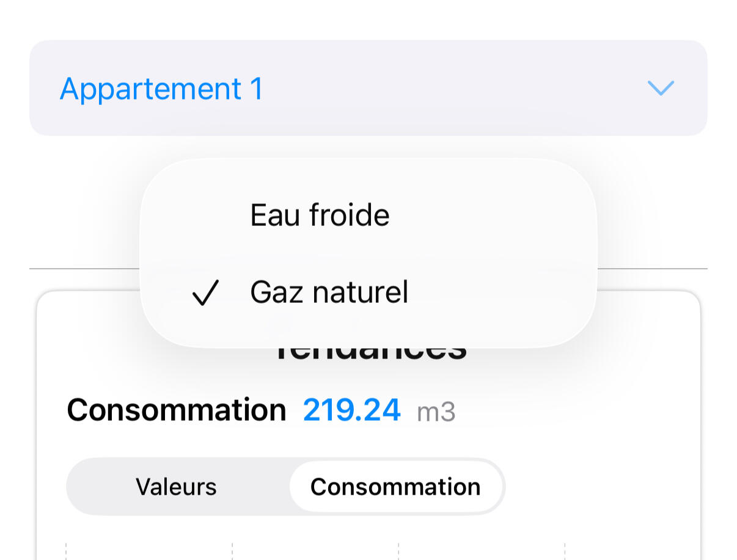The height and width of the screenshot is (560, 737).
Task: Click the checkmark next to Gaz naturel
Action: pyautogui.click(x=205, y=293)
